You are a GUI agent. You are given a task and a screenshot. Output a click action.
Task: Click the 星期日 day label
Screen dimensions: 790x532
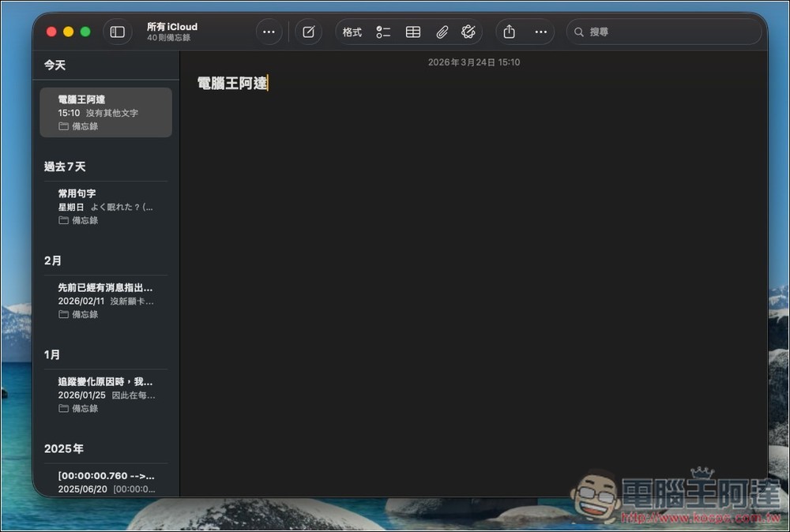(71, 208)
